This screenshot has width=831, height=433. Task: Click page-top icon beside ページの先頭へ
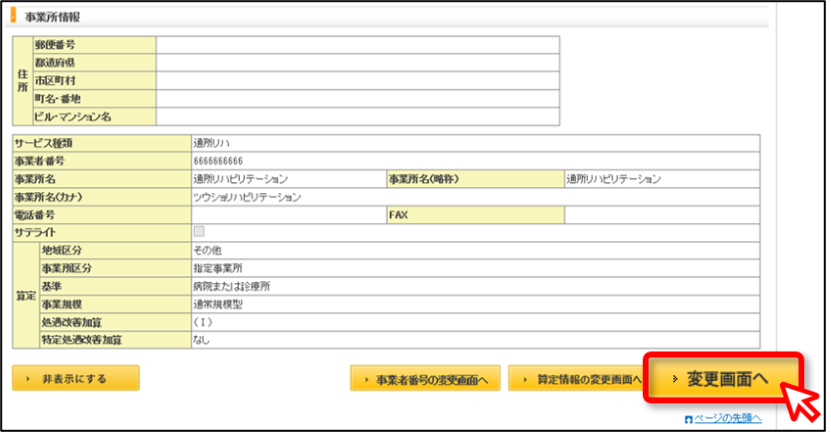[x=688, y=419]
